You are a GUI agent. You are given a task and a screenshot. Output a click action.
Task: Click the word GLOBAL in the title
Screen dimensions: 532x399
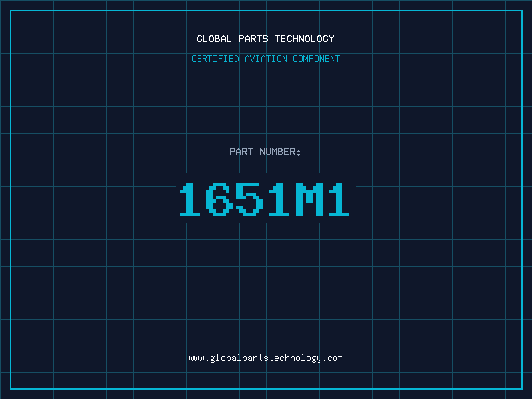pos(213,39)
